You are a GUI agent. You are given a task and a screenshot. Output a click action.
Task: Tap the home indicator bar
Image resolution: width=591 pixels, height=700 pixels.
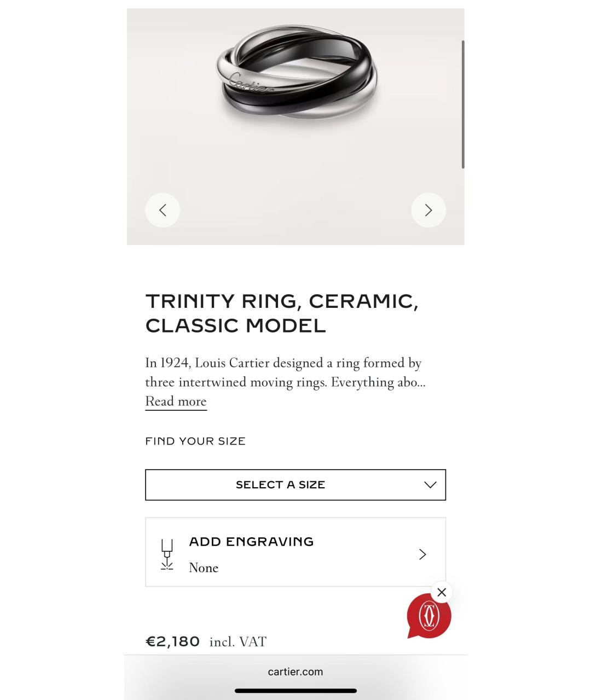pos(296,691)
